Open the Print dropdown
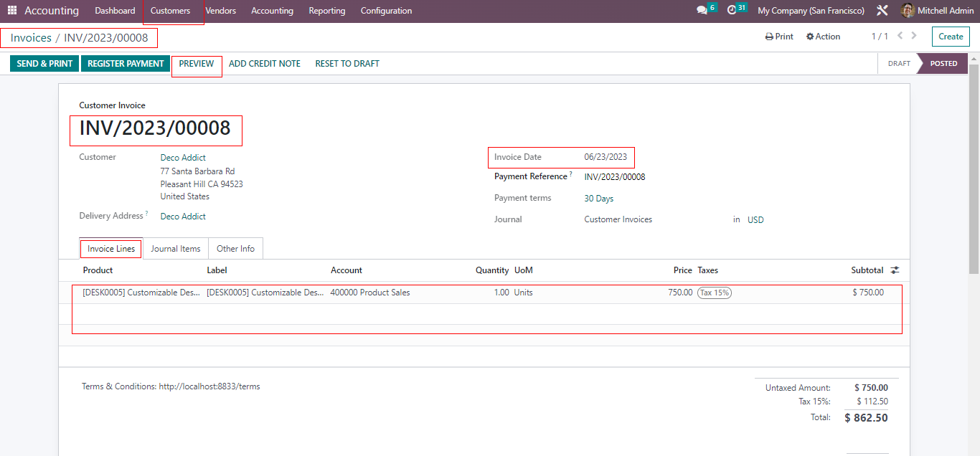 (x=779, y=37)
